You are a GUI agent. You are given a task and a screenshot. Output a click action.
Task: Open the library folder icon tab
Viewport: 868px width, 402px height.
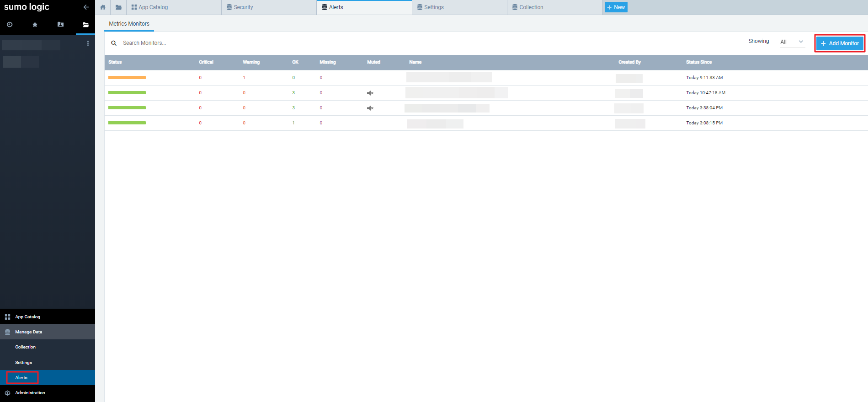(x=118, y=7)
